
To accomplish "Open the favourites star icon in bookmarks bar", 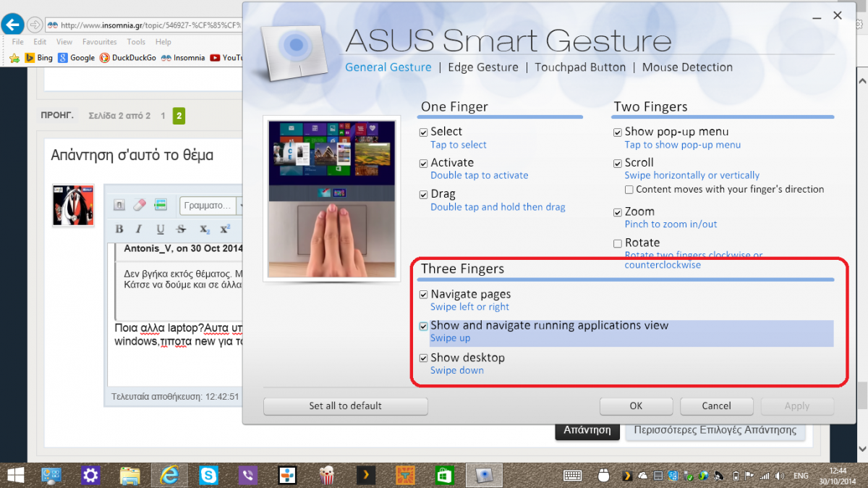I will (x=14, y=57).
